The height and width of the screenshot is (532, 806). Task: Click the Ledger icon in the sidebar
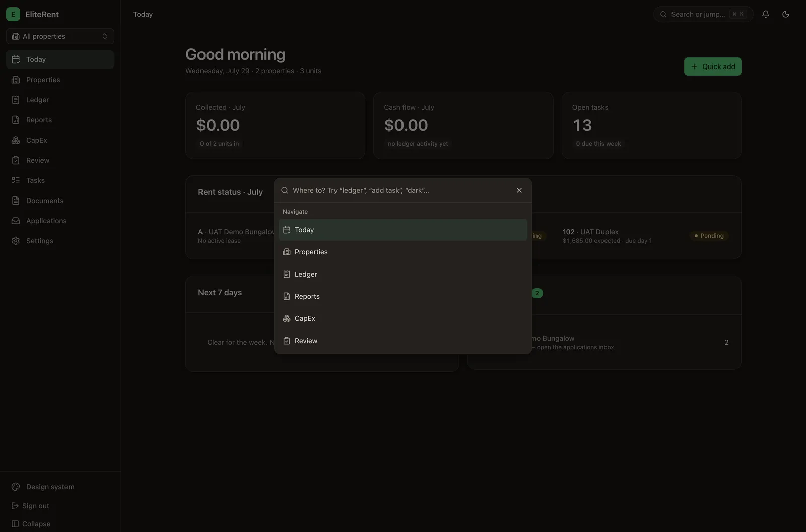[16, 100]
